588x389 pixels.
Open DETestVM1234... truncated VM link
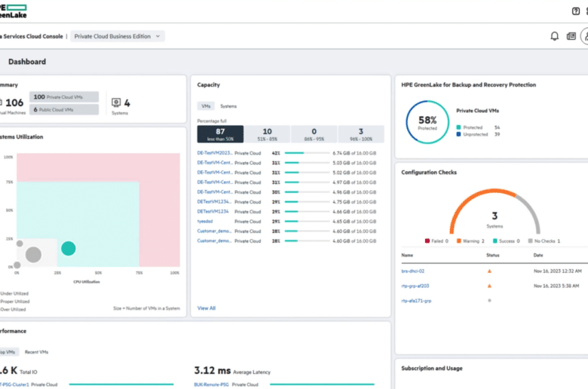click(x=214, y=202)
